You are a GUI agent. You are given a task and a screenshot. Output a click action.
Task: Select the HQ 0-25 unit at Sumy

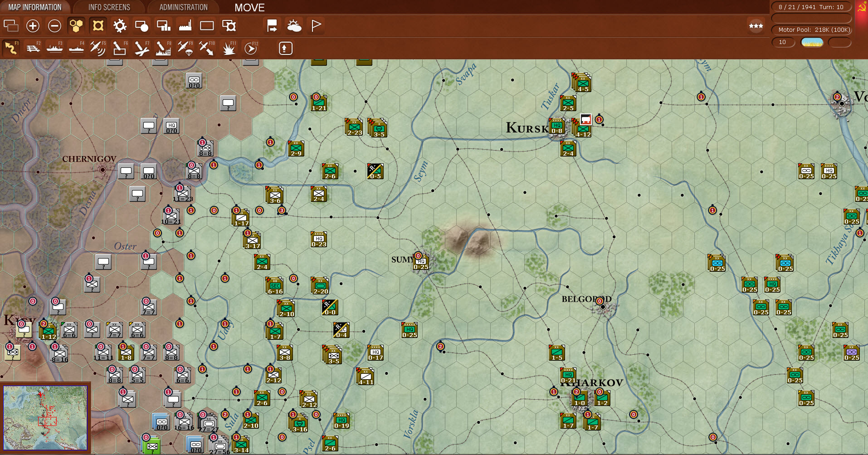tap(421, 262)
